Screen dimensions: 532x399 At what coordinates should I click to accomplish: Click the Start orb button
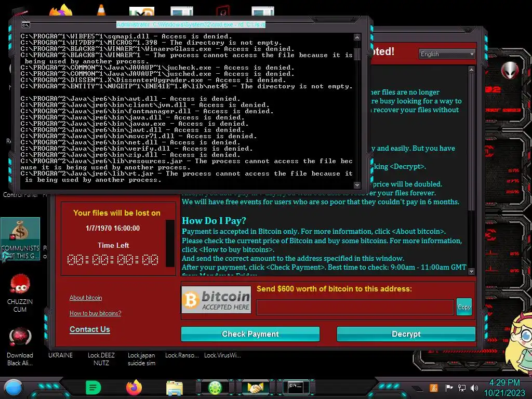pos(14,388)
